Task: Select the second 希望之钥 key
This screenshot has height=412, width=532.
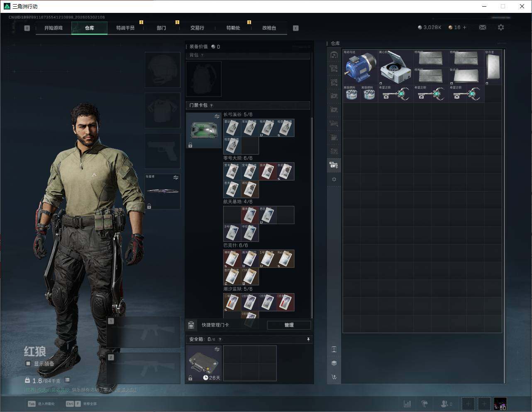Action: click(431, 94)
